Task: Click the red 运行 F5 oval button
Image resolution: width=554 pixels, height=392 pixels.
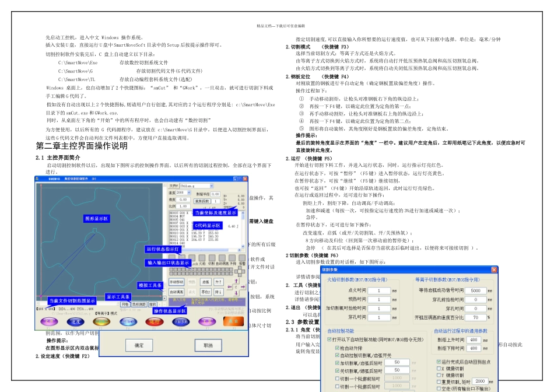Action: tap(155, 321)
